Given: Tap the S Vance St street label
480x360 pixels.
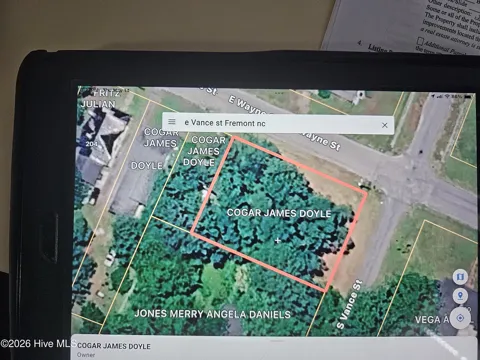Looking at the screenshot, I should click(x=349, y=304).
